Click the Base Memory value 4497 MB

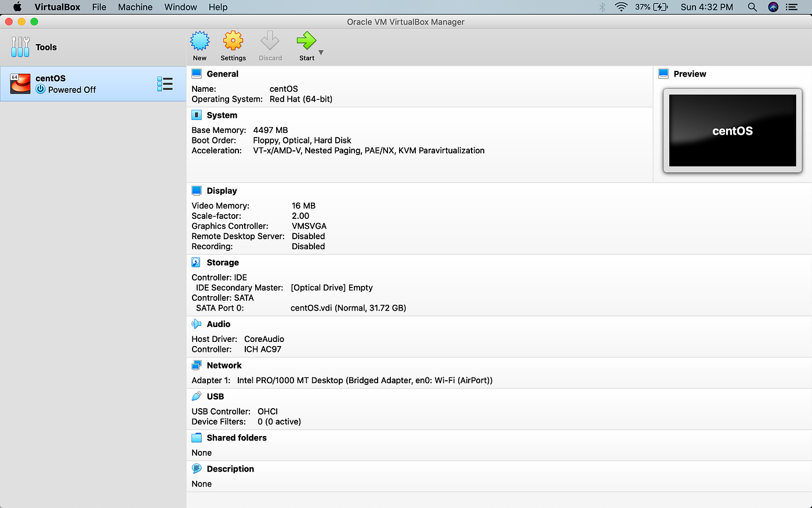270,130
